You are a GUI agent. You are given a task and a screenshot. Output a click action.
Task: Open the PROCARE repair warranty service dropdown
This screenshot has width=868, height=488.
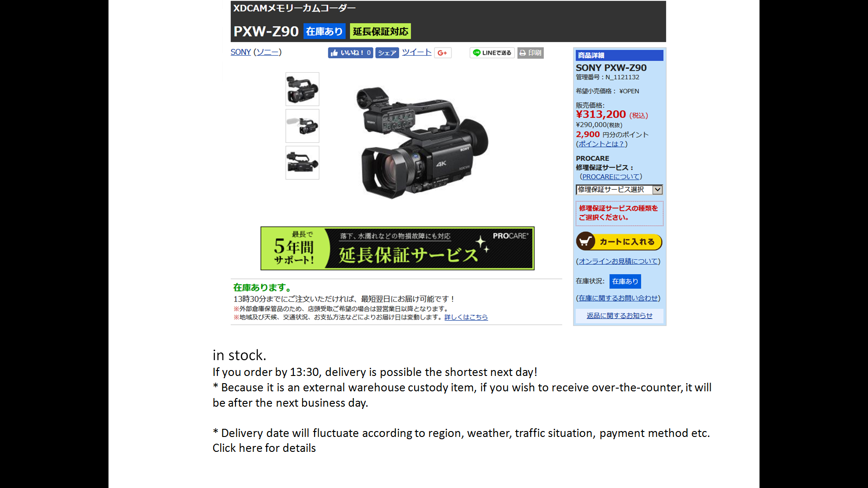[x=619, y=190]
